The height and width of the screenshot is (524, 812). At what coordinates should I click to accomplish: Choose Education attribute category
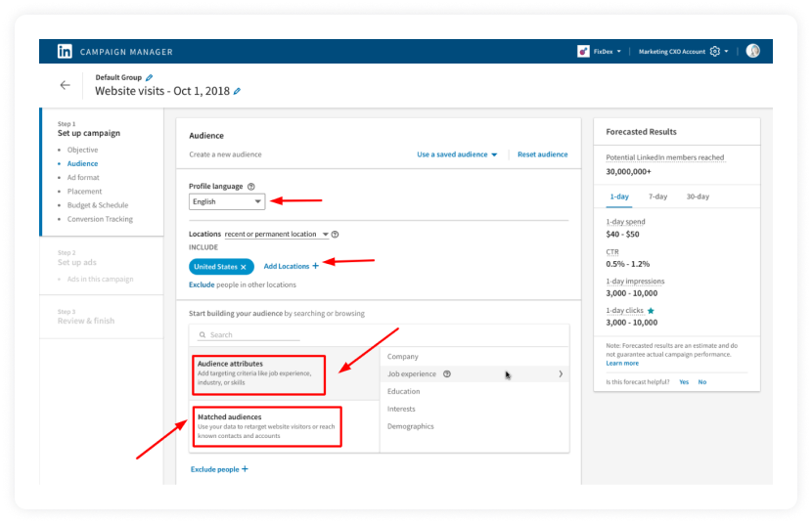pyautogui.click(x=403, y=392)
